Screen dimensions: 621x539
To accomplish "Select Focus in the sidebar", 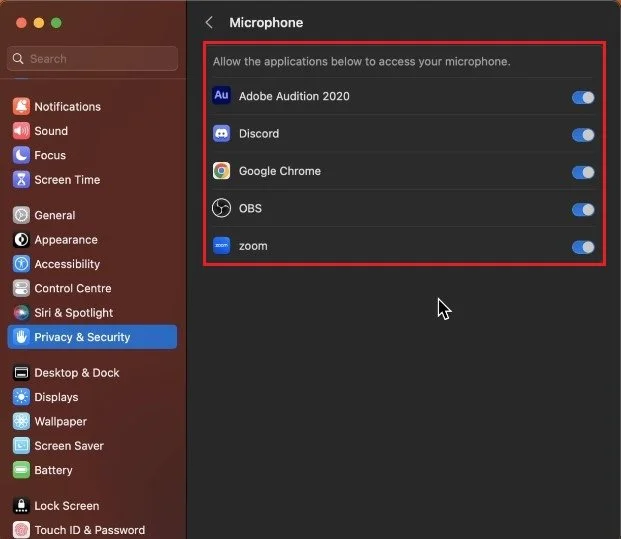I will pyautogui.click(x=92, y=155).
